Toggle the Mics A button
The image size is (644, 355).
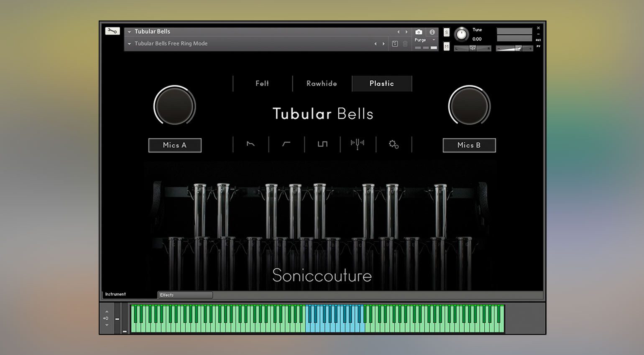point(175,145)
